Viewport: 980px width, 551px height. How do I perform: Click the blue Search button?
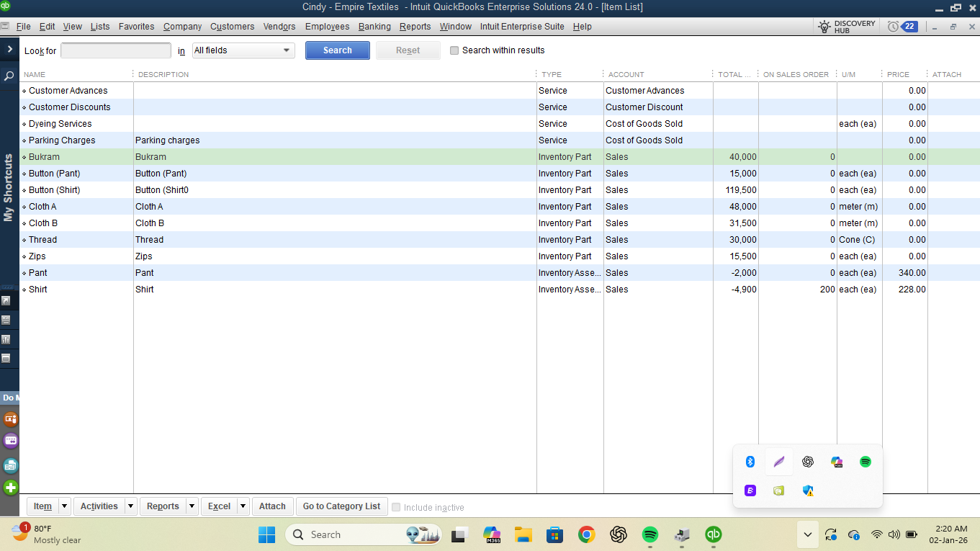click(338, 50)
